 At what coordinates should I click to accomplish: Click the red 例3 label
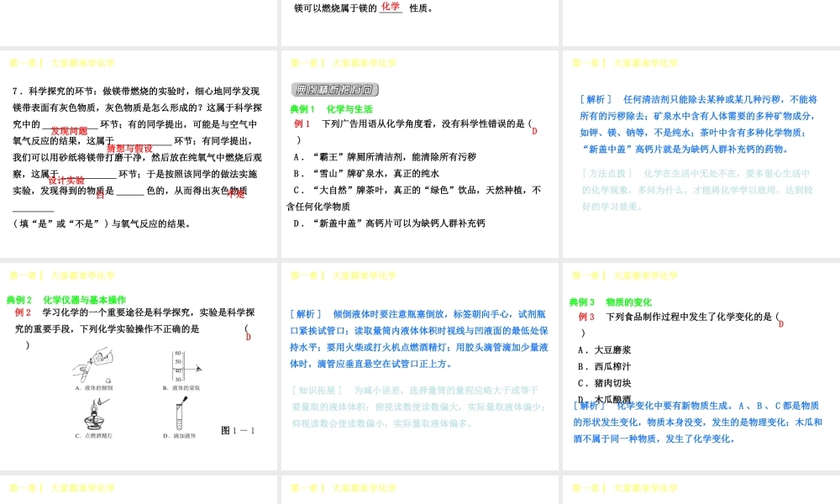click(586, 317)
